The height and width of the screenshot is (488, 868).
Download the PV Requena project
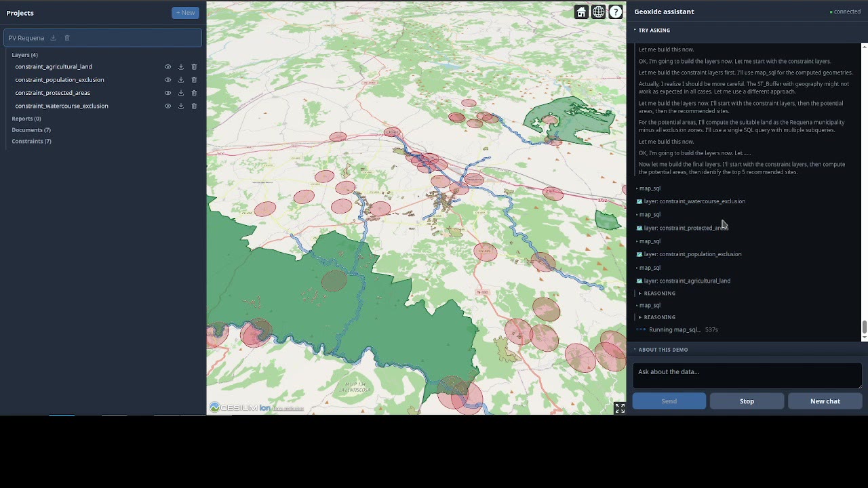pos(53,38)
